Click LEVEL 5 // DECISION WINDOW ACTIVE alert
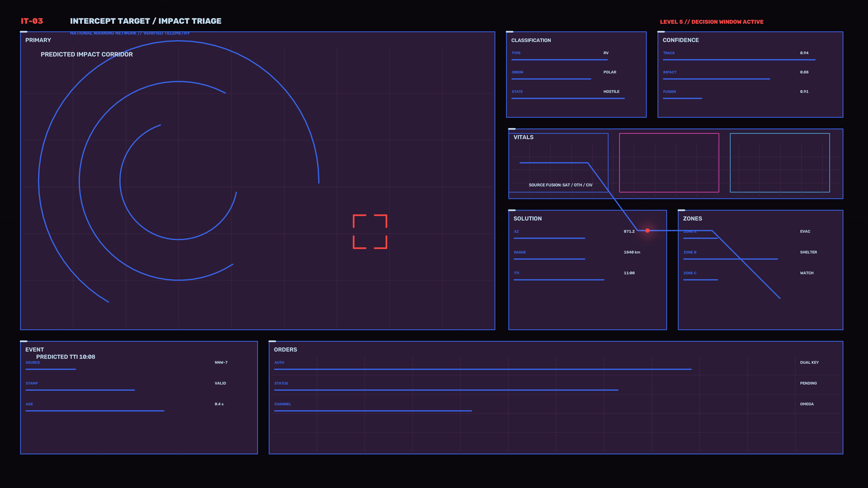Screen dimensions: 868x488 (712, 21)
